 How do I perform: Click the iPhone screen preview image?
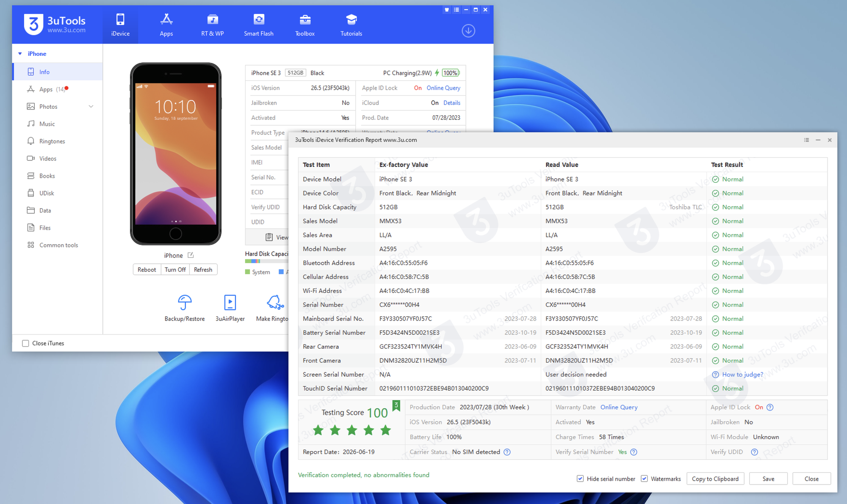tap(176, 154)
